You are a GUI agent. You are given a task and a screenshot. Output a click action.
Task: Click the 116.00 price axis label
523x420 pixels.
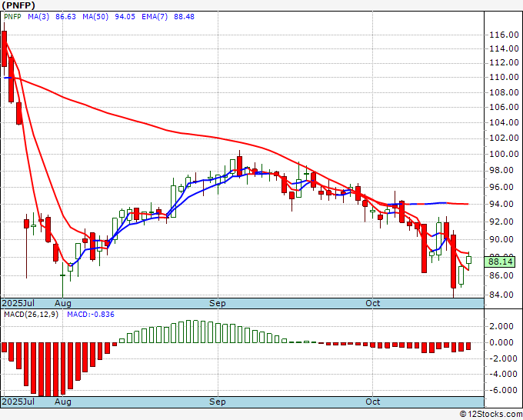[x=504, y=35]
